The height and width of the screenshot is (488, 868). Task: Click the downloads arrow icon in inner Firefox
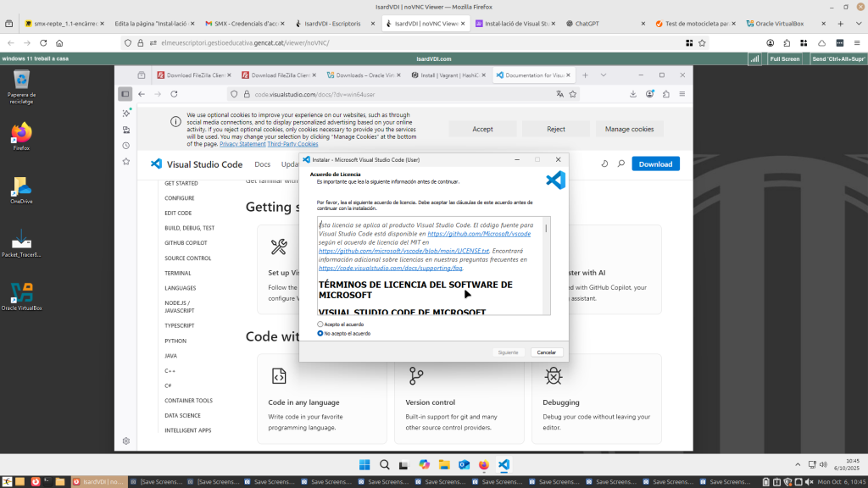click(x=633, y=94)
